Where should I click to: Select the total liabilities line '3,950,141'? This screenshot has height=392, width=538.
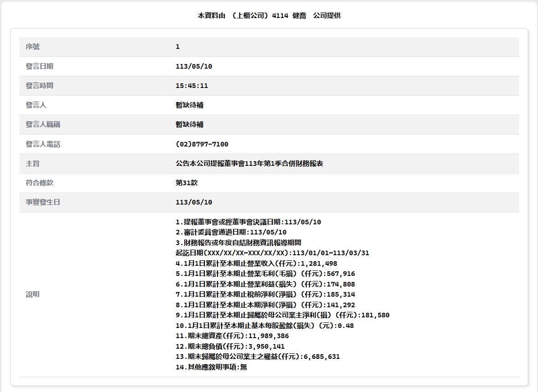tap(230, 346)
